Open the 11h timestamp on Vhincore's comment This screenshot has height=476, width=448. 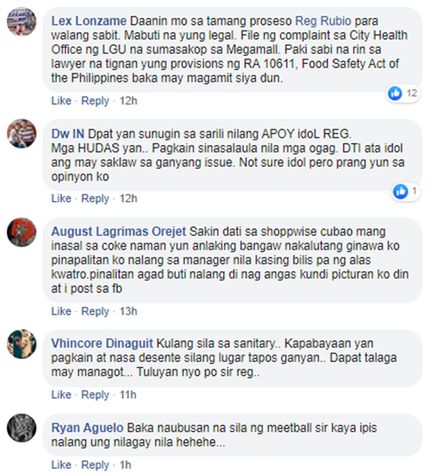[128, 394]
